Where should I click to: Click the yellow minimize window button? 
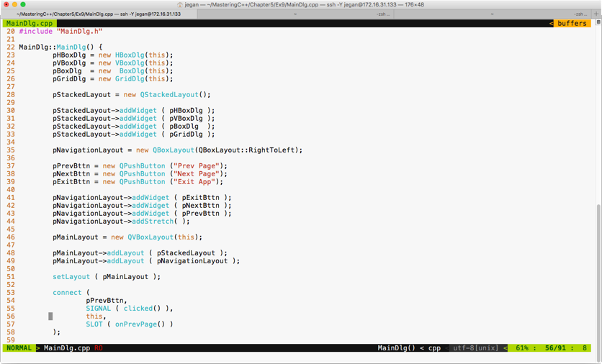click(14, 4)
